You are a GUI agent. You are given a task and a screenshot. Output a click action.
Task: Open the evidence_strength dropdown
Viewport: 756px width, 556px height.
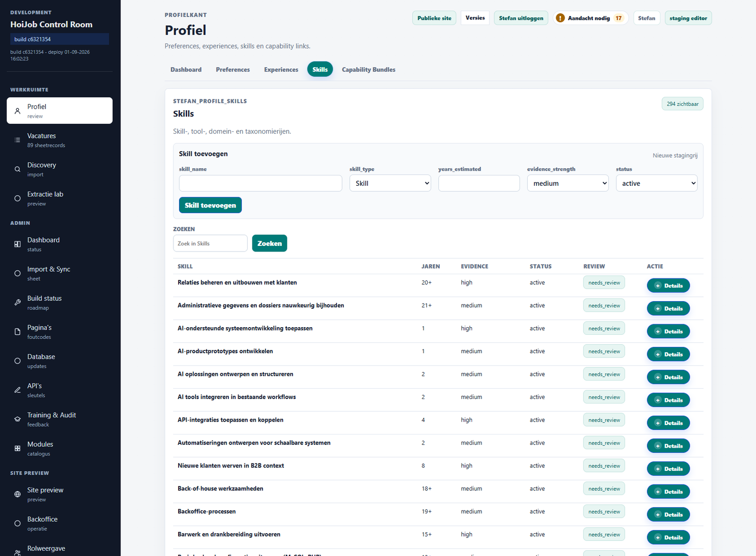[x=568, y=183]
